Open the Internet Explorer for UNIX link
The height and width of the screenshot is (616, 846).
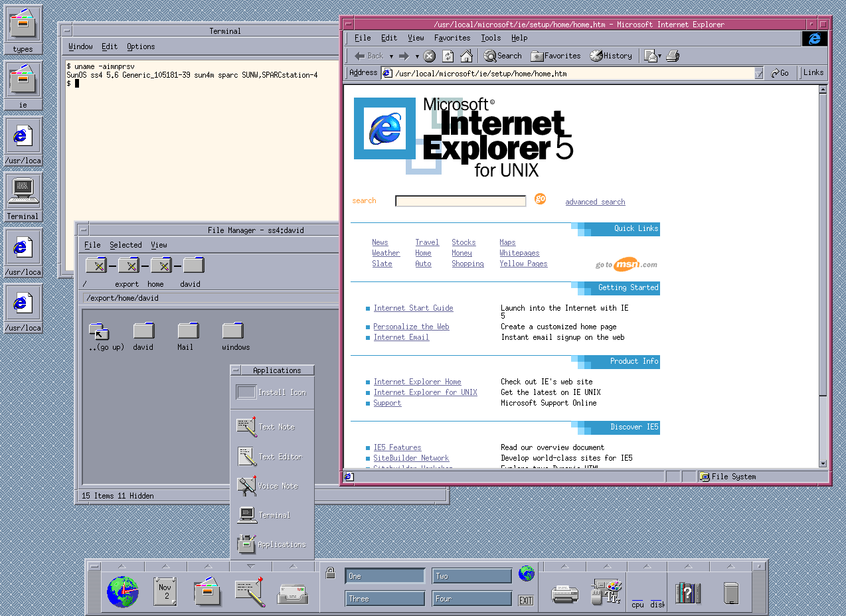coord(425,392)
